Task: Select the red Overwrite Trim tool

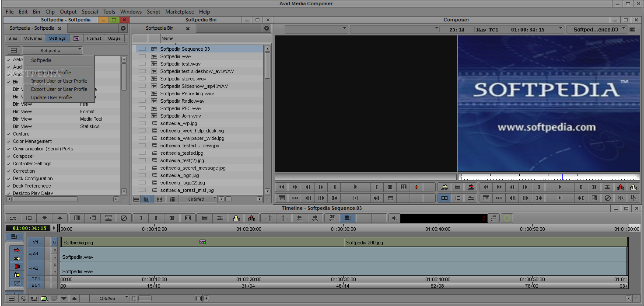Action: (17, 267)
